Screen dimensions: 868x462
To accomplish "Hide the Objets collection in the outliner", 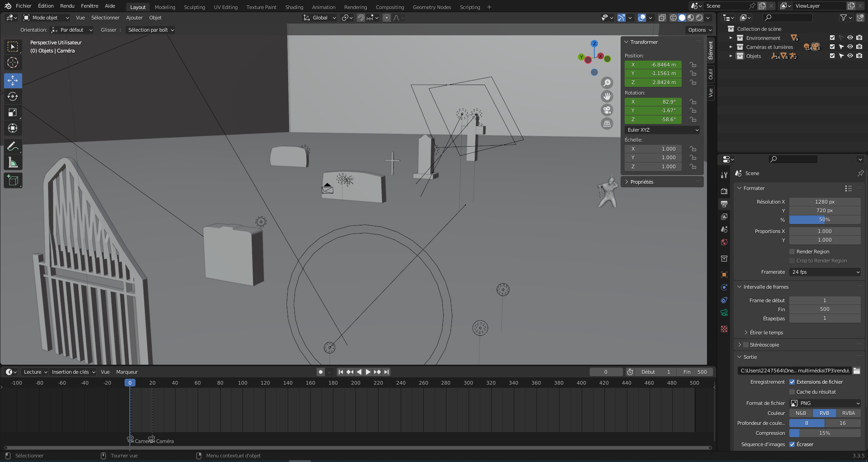I will click(850, 56).
